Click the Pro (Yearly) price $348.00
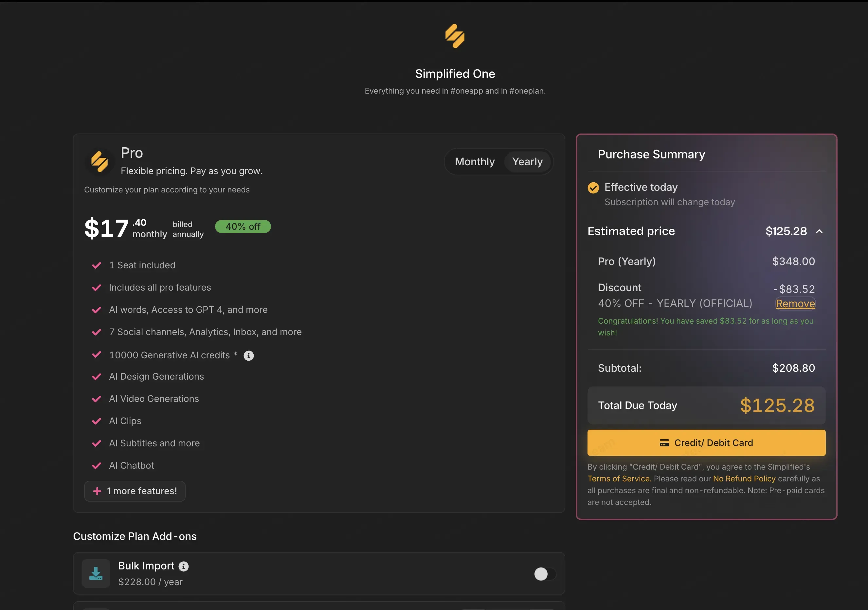 793,261
